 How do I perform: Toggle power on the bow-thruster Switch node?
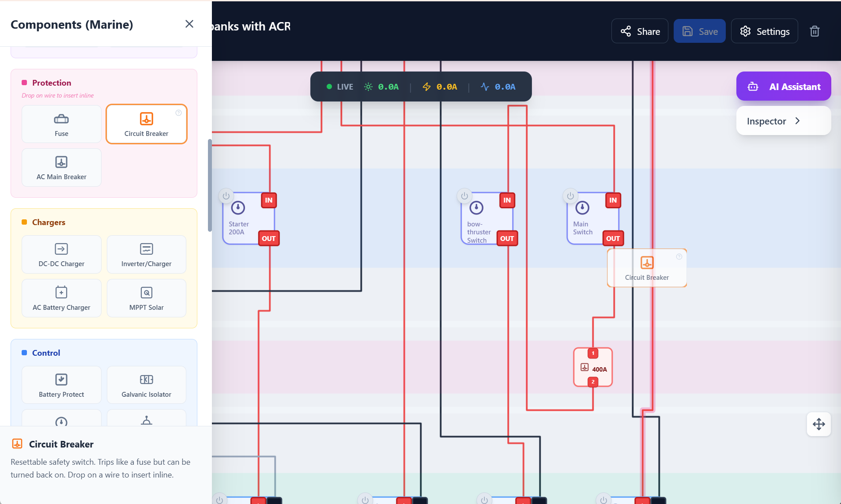[x=464, y=196]
